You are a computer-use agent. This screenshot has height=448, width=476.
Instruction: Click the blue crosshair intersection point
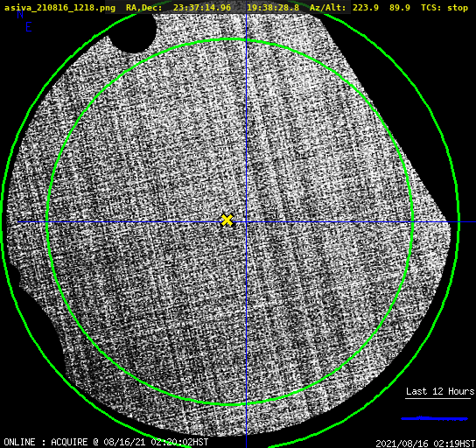pyautogui.click(x=246, y=222)
